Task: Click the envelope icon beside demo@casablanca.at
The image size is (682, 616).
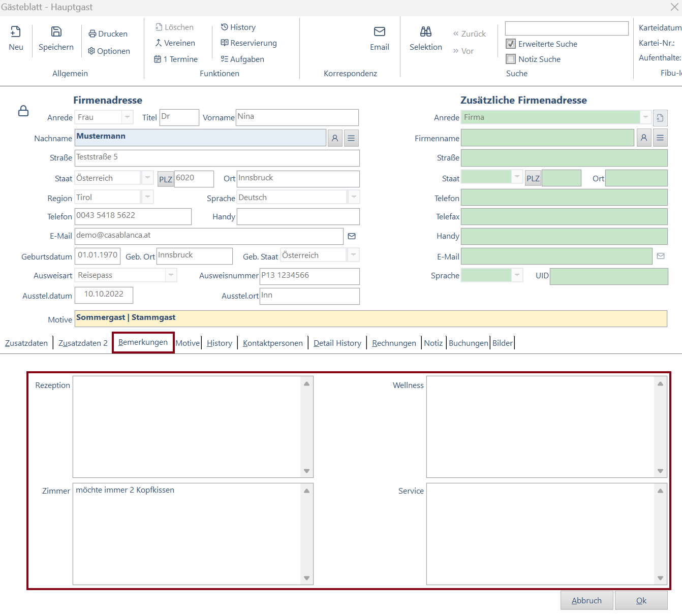Action: pyautogui.click(x=352, y=236)
